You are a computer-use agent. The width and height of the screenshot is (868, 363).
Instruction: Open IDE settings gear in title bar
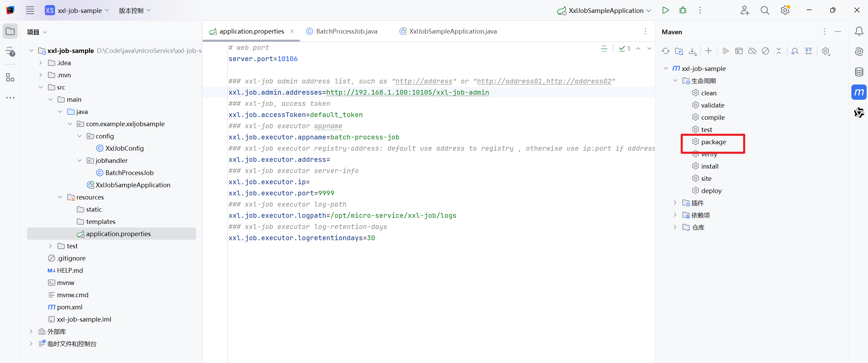click(x=785, y=10)
